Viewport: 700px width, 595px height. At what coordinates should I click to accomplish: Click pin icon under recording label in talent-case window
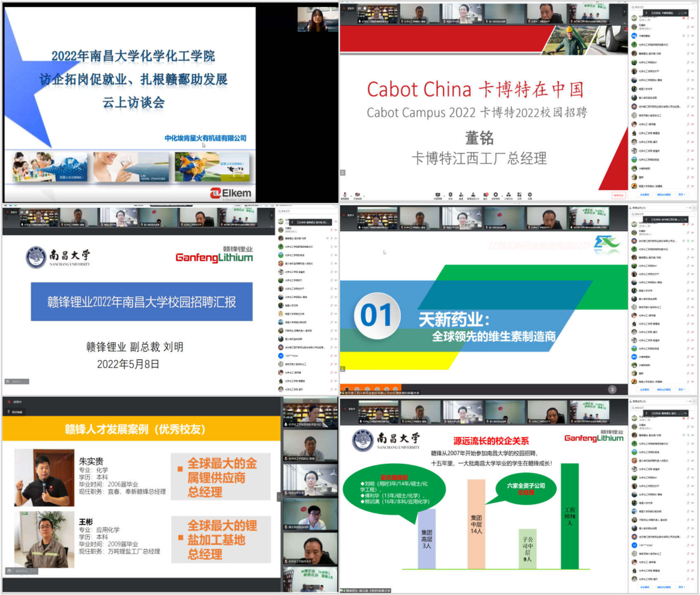(9, 412)
